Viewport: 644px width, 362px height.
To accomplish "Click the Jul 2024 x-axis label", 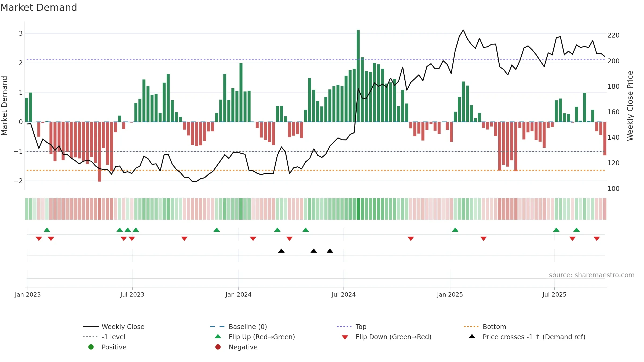I will pyautogui.click(x=343, y=294).
